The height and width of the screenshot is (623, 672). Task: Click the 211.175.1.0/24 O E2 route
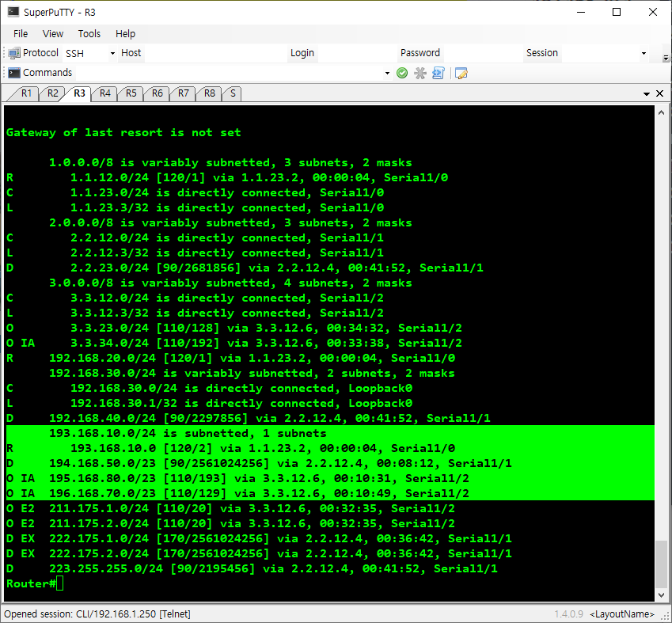coord(230,508)
